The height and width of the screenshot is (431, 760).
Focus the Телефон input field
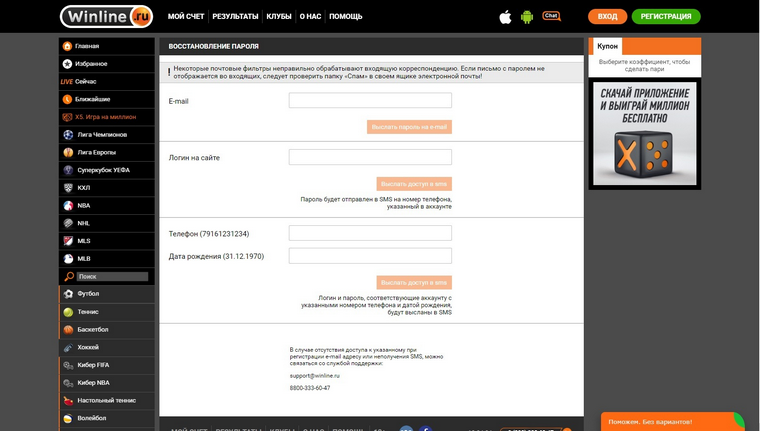click(x=370, y=233)
